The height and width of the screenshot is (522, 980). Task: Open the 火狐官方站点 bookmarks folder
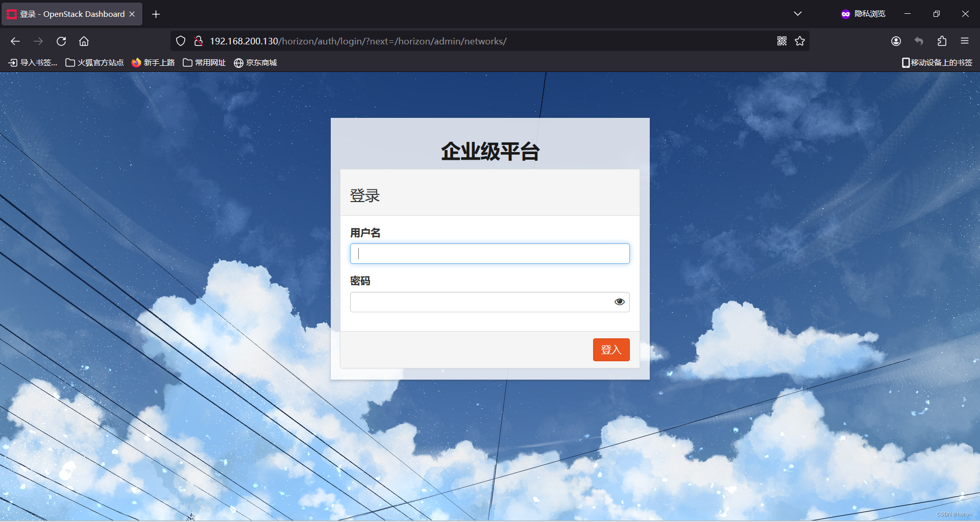pyautogui.click(x=94, y=62)
